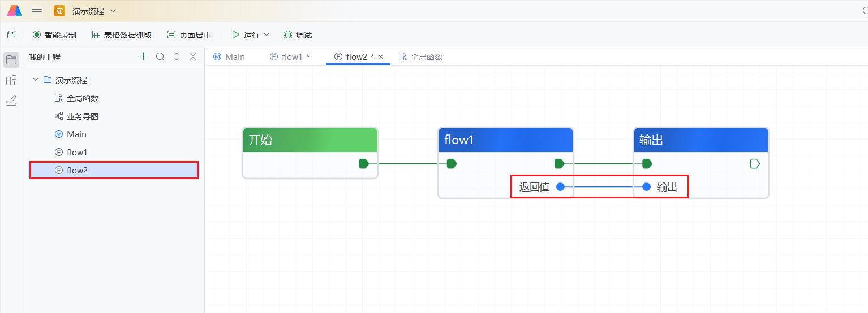Switch to the Main tab

coord(229,56)
